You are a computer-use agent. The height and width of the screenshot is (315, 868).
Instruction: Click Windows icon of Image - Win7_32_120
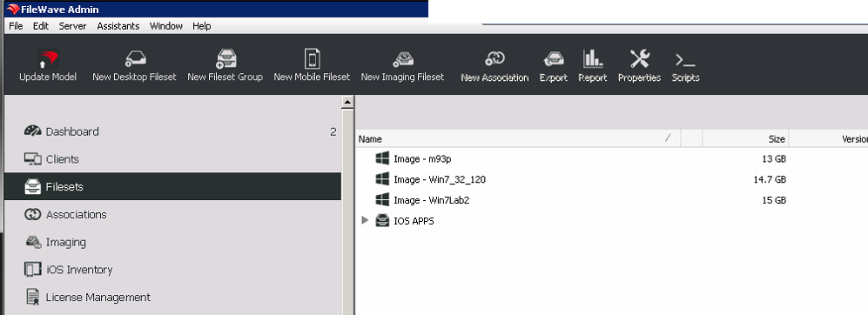[382, 178]
